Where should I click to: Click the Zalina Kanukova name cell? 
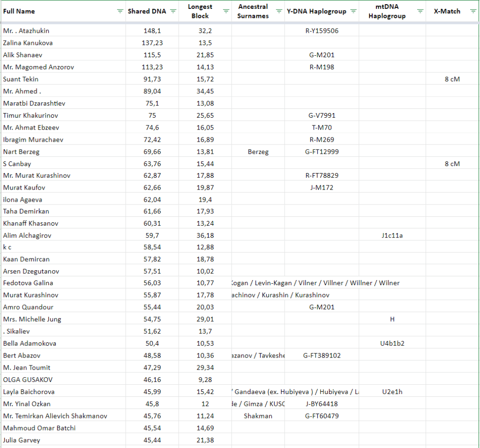28,43
